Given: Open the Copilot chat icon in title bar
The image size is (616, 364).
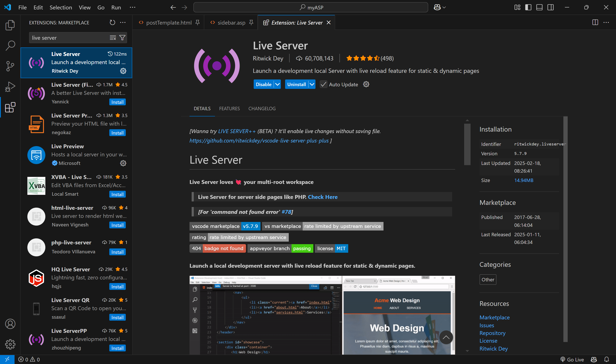Looking at the screenshot, I should tap(437, 7).
